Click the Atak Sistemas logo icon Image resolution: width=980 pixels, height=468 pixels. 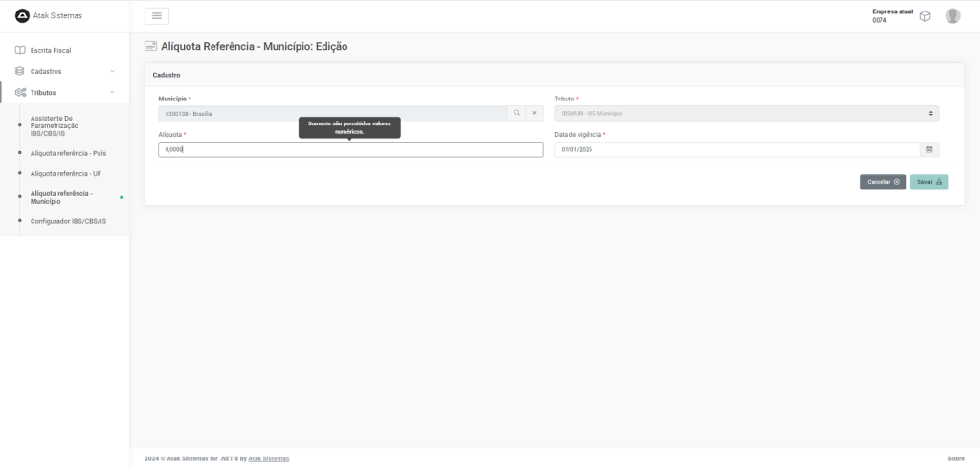coord(22,14)
